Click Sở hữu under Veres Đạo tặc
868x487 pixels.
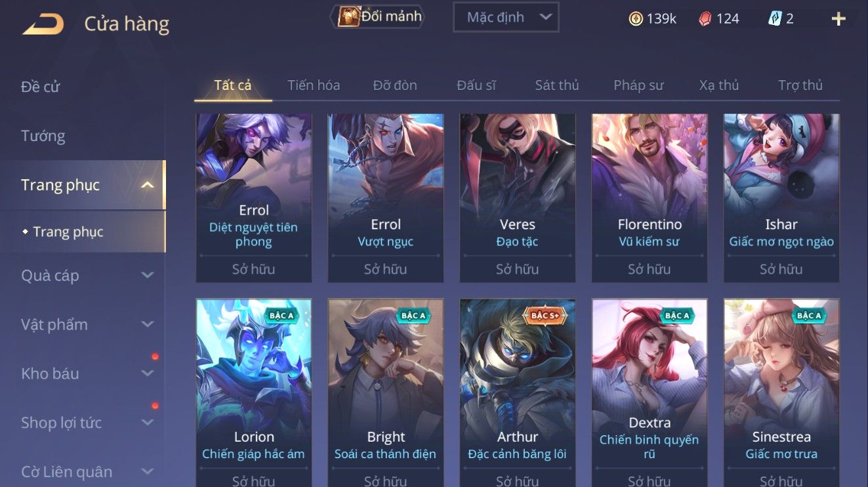point(517,269)
